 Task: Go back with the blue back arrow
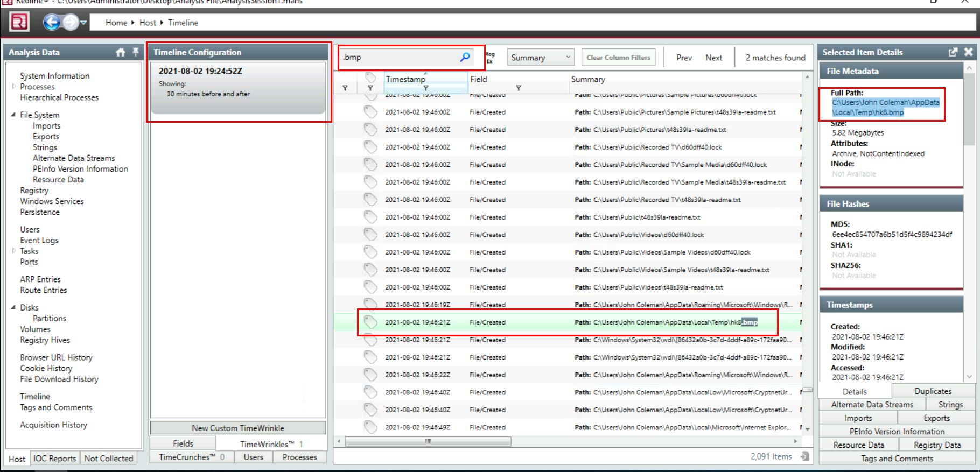pos(52,22)
